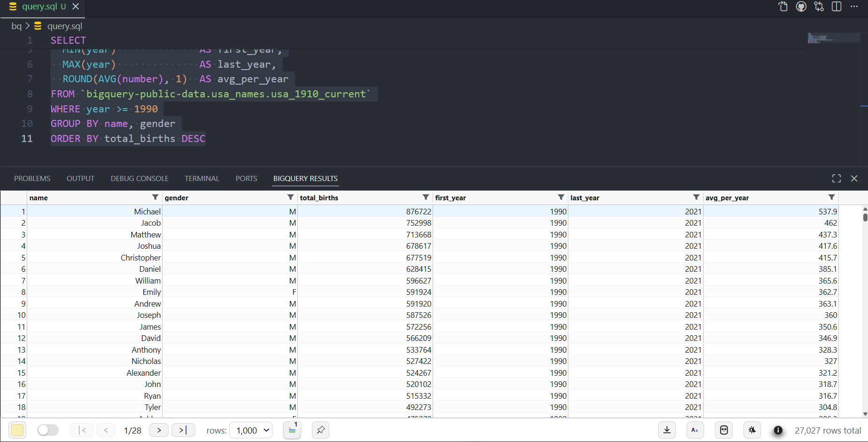This screenshot has height=442, width=868.
Task: Click bq folder in breadcrumb
Action: 16,26
